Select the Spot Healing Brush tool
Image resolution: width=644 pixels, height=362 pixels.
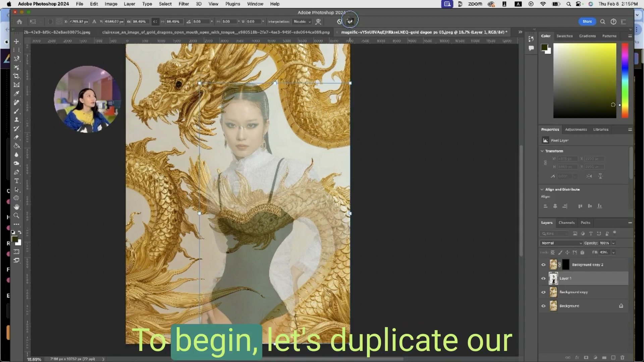click(x=16, y=102)
